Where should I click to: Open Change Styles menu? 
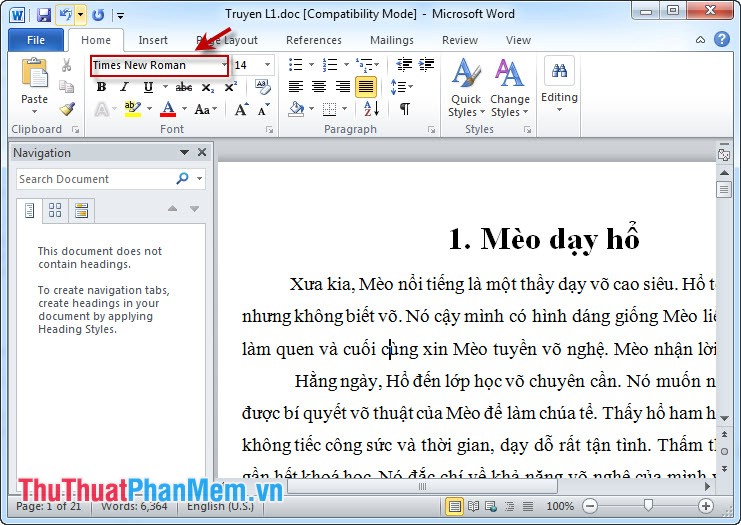pyautogui.click(x=509, y=87)
